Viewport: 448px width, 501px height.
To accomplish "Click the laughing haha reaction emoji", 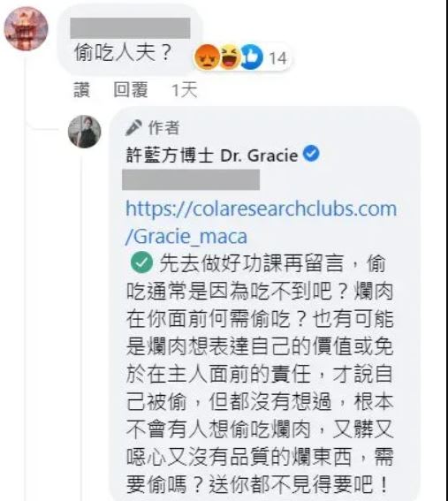I will [230, 57].
